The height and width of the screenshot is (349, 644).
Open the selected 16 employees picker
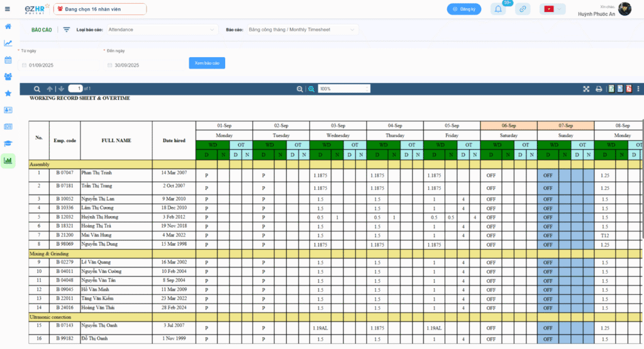tap(100, 9)
